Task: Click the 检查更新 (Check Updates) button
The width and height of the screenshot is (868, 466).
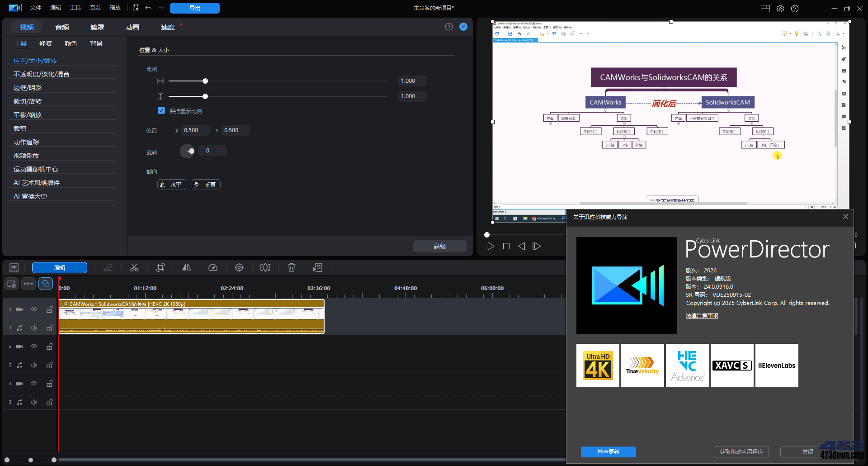Action: tap(608, 452)
